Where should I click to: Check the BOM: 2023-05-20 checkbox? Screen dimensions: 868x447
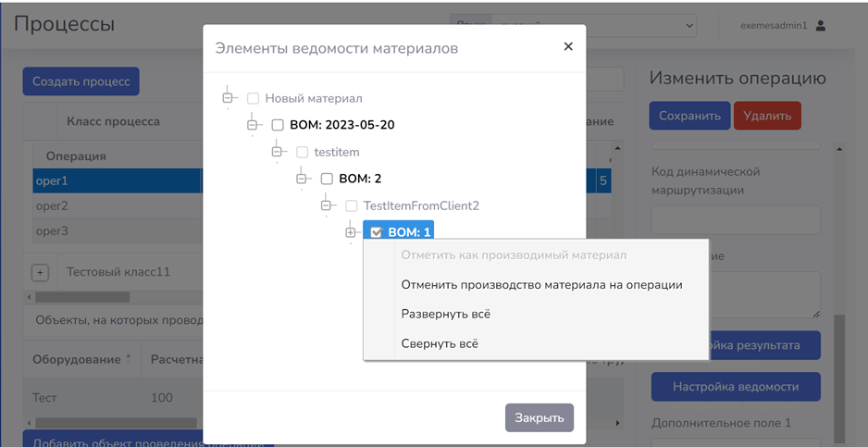point(278,125)
